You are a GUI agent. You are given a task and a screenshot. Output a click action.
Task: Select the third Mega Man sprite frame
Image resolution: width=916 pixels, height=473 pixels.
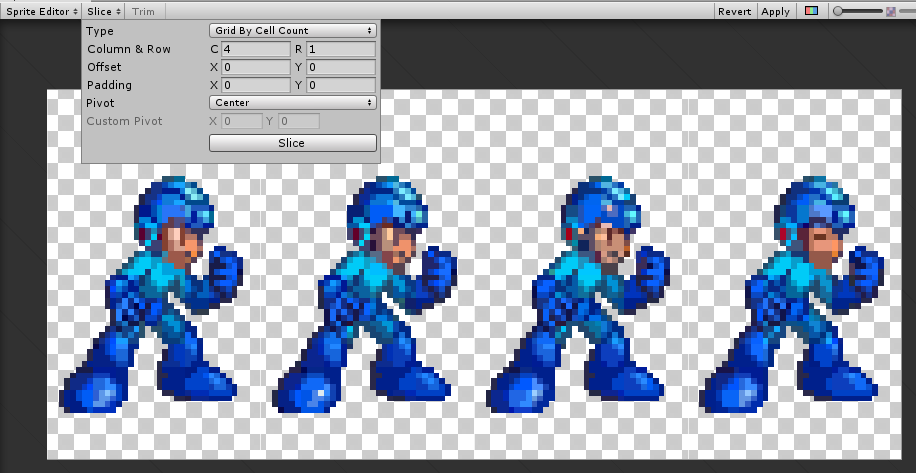click(x=578, y=295)
